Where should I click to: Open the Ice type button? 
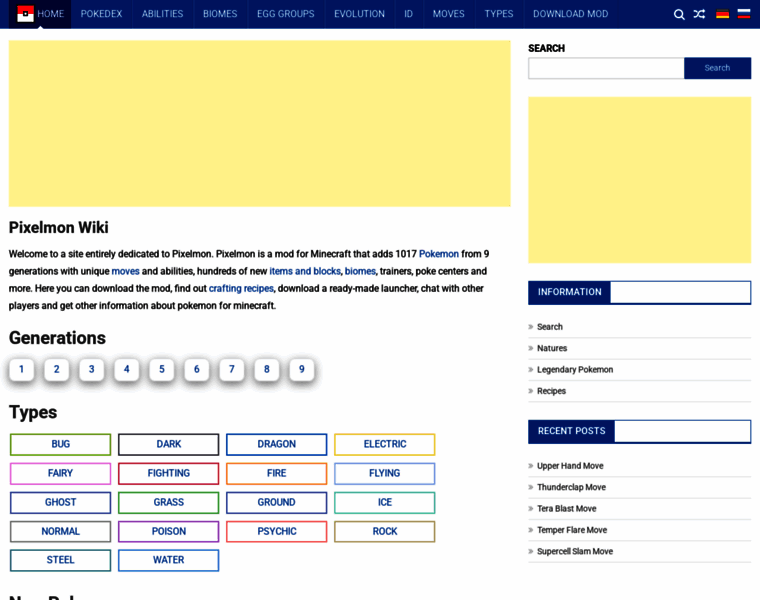[385, 503]
